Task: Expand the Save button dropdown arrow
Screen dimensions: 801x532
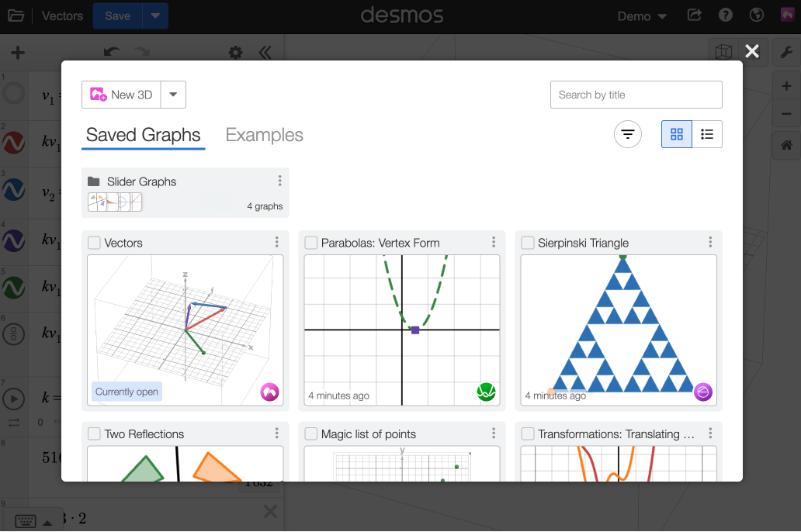Action: tap(156, 16)
